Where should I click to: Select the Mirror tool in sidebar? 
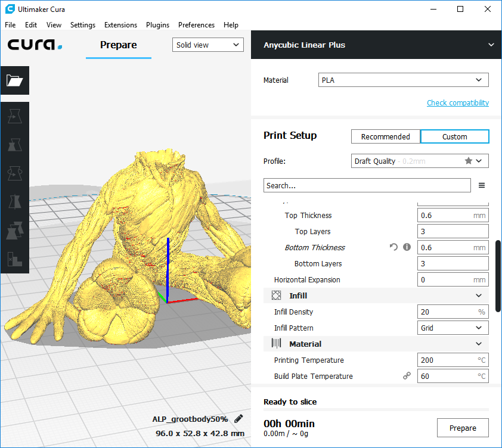(15, 201)
